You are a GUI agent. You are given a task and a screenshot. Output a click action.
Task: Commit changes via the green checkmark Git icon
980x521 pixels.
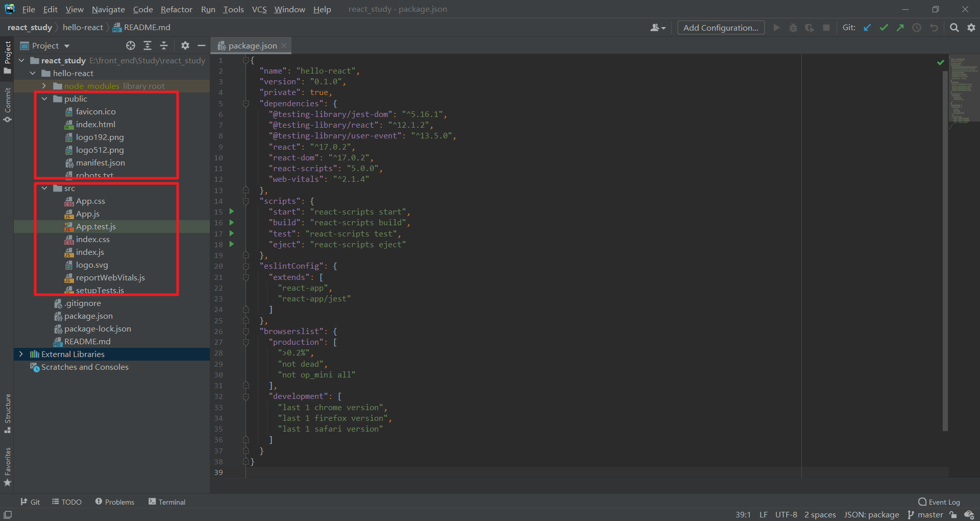tap(884, 27)
